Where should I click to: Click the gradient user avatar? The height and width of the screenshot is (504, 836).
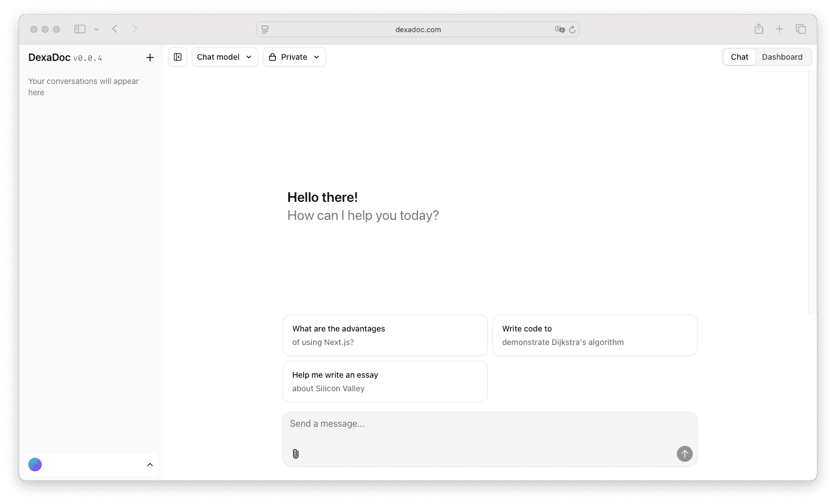[x=35, y=465]
